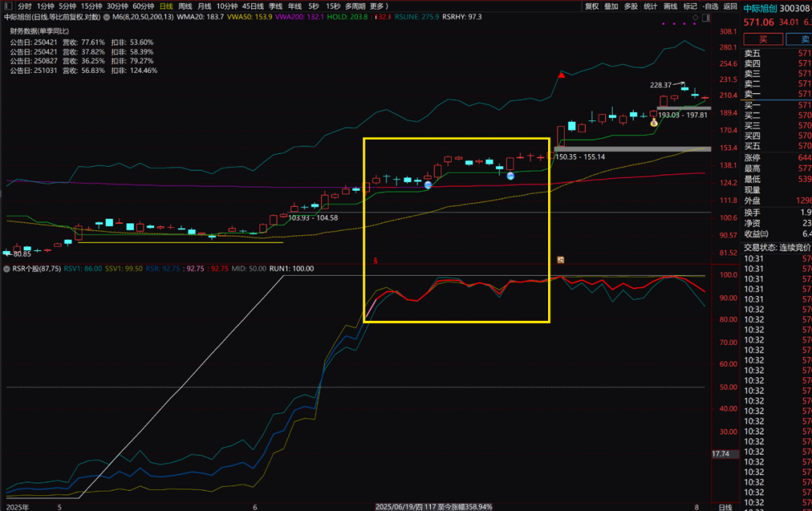Click the 换手 turnover row

(x=778, y=212)
